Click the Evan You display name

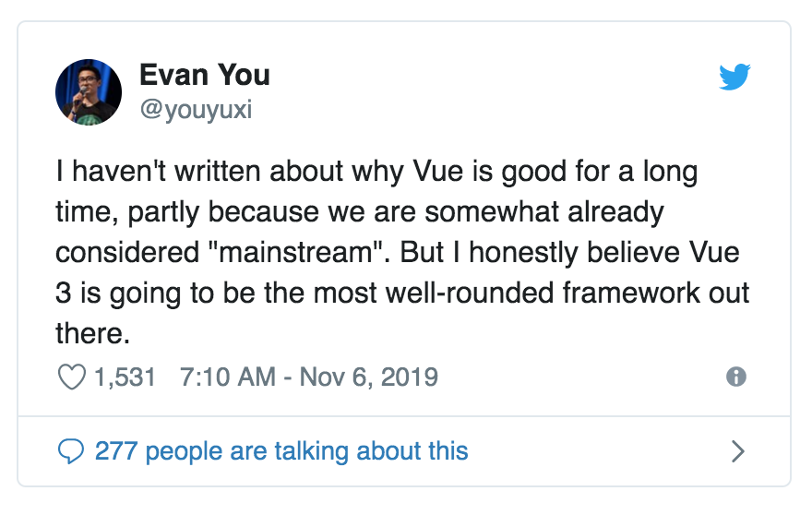204,75
